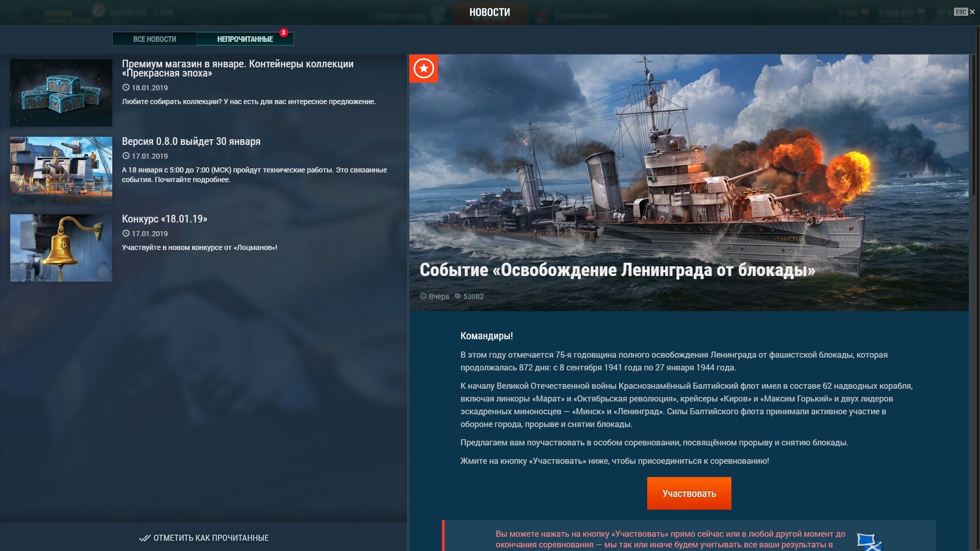Close news window with X icon
Image resolution: width=980 pixels, height=551 pixels.
tap(972, 12)
